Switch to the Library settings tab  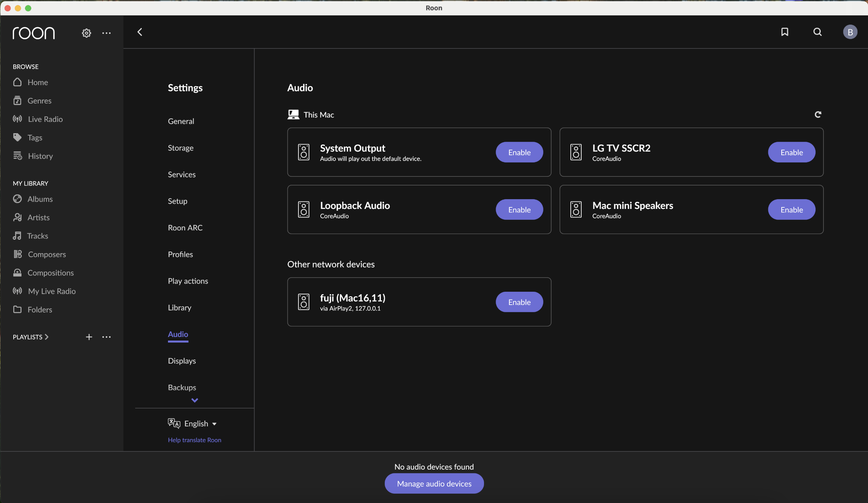179,308
